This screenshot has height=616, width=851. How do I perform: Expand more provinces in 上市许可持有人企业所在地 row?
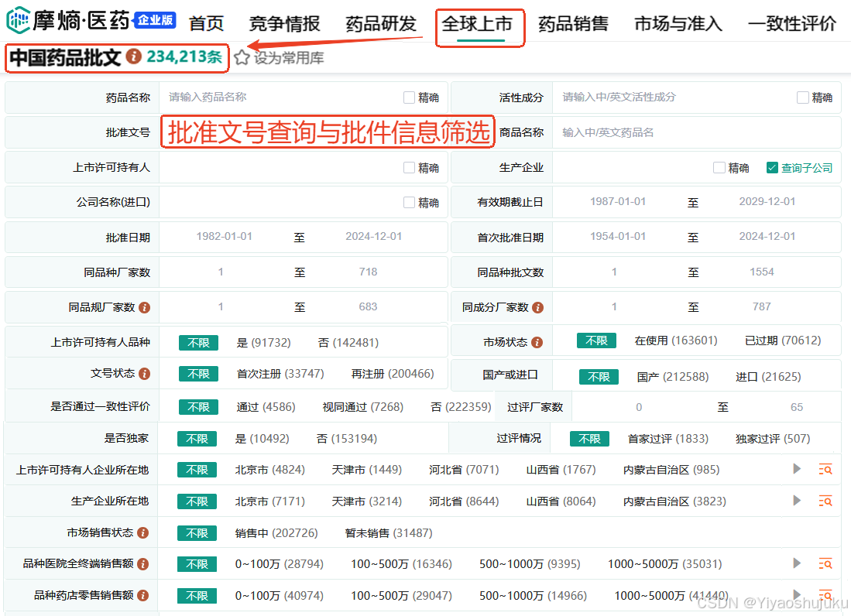797,469
